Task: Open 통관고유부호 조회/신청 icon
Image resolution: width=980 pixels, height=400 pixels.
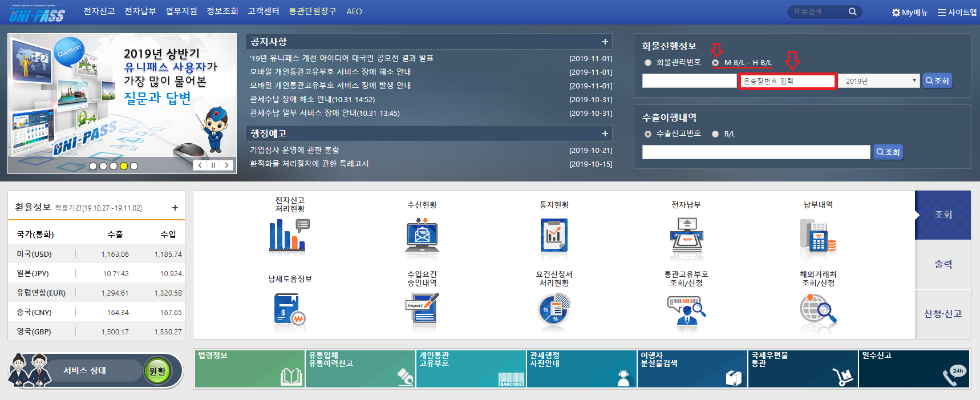Action: click(686, 311)
